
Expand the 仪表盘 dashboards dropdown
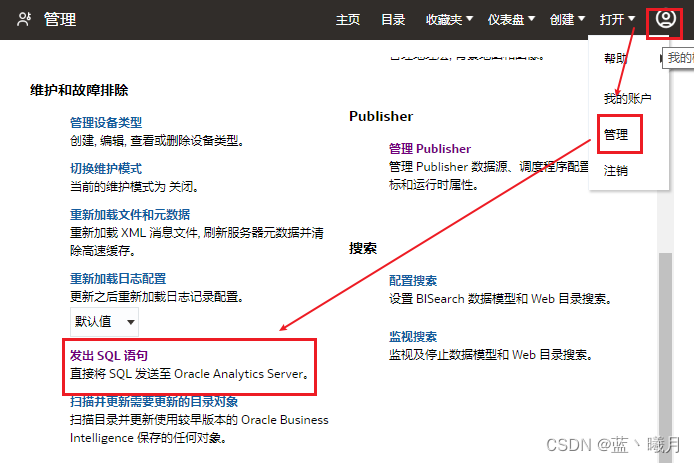pos(511,20)
